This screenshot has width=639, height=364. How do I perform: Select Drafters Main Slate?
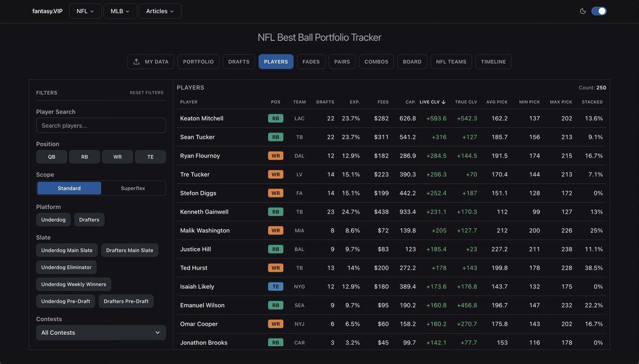[130, 250]
